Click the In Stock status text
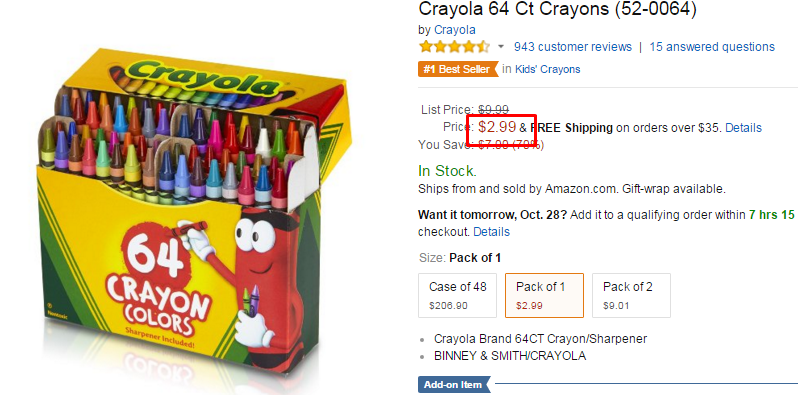798x395 pixels. [447, 171]
